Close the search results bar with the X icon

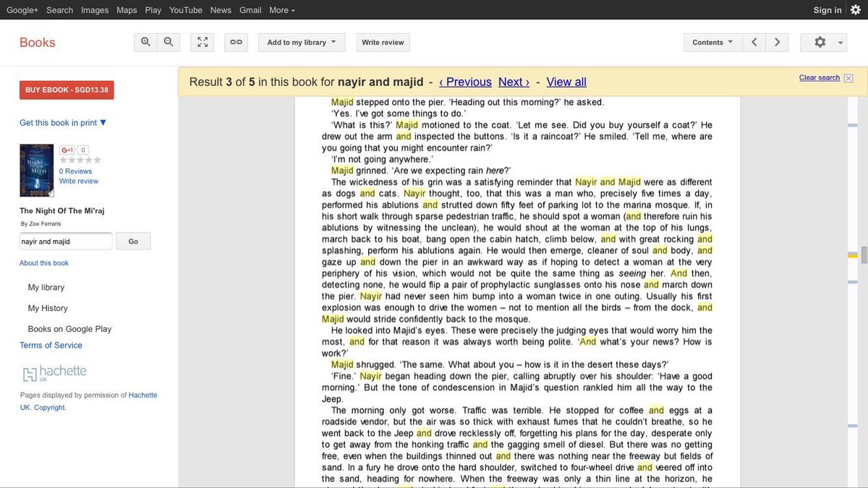click(x=848, y=78)
